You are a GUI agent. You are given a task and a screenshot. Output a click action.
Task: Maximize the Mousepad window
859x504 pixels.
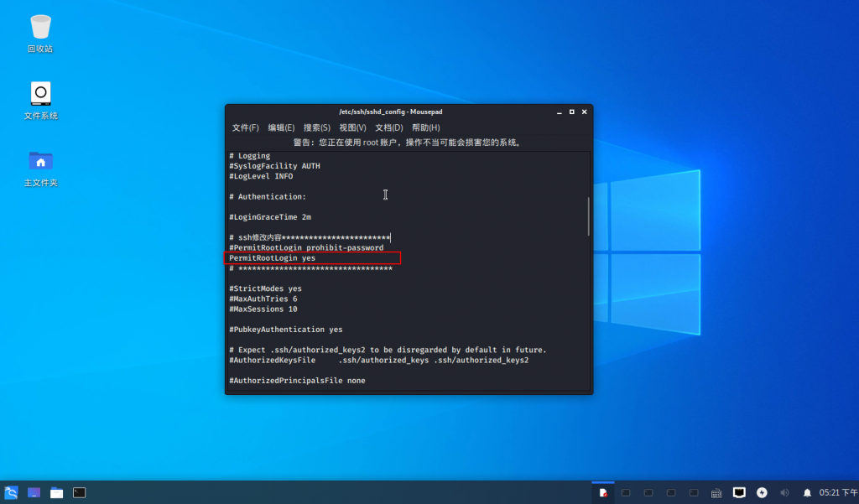click(572, 112)
